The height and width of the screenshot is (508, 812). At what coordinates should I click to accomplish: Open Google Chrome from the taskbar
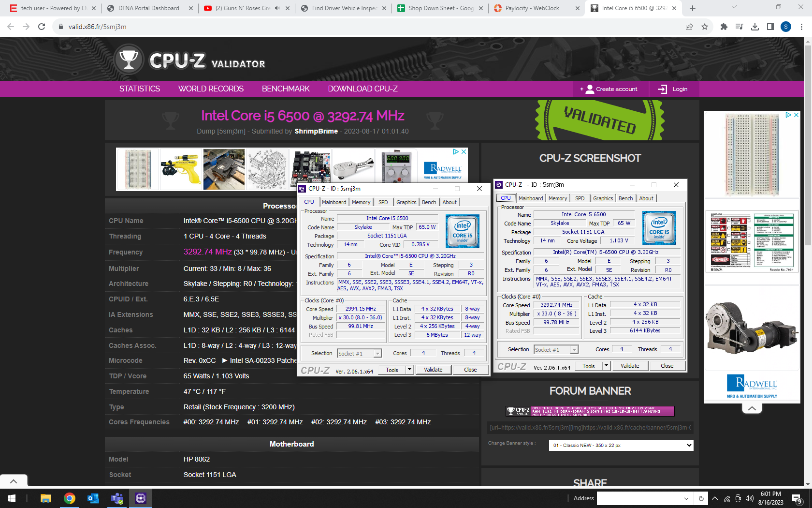[x=70, y=498]
